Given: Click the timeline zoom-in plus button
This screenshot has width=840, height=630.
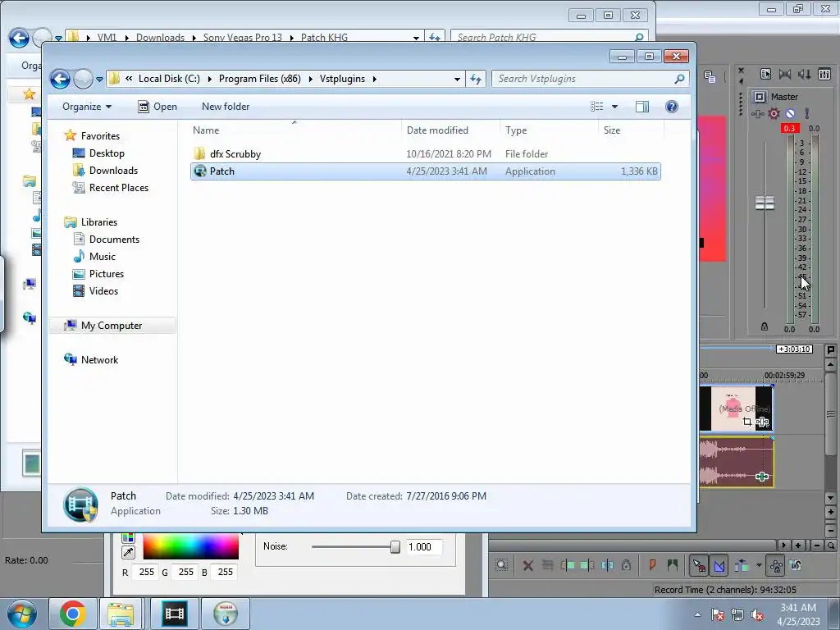Looking at the screenshot, I should [x=798, y=546].
